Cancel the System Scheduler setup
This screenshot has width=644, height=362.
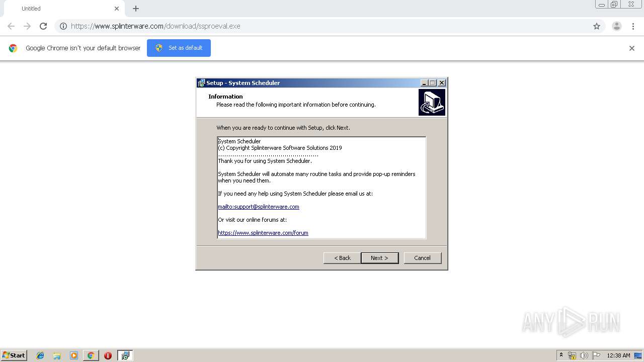(423, 258)
